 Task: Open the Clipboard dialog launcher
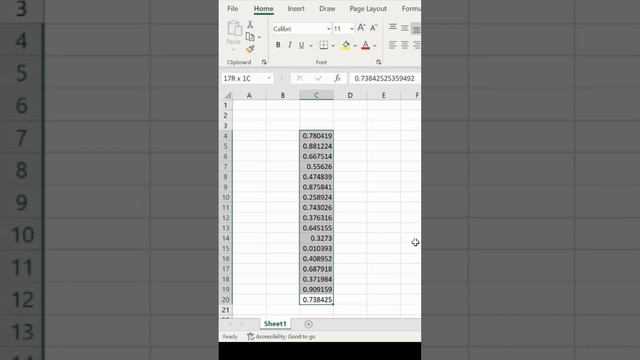pyautogui.click(x=264, y=62)
